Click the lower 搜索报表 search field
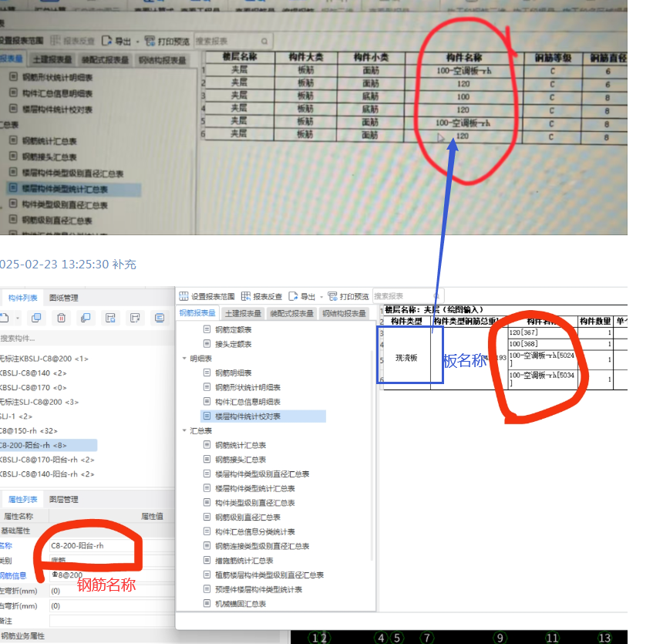Screen dimensions: 653x644 click(408, 296)
